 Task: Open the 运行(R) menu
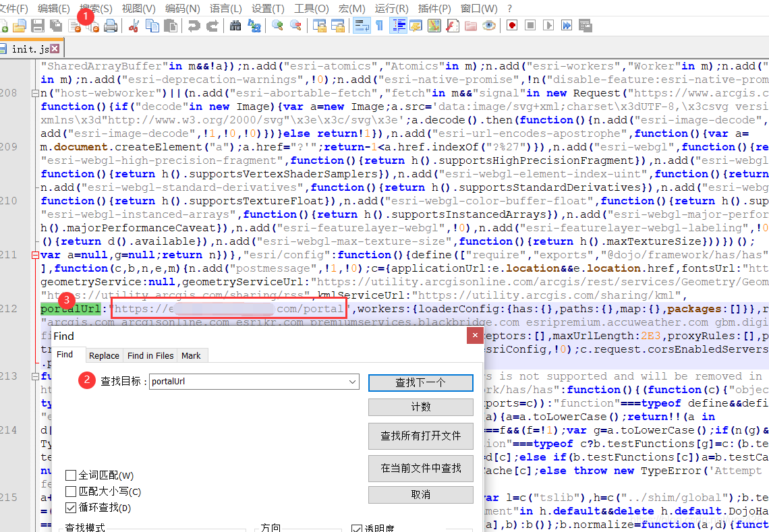tap(392, 9)
